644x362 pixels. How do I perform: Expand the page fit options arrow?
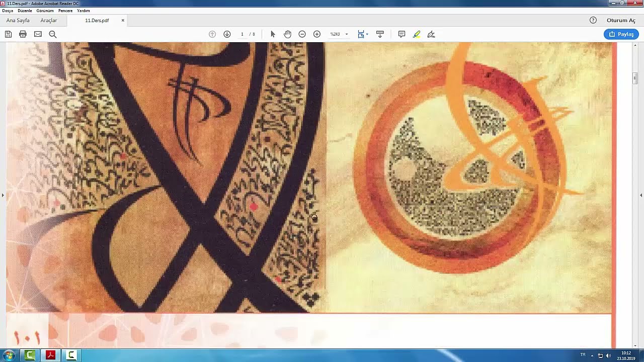367,34
